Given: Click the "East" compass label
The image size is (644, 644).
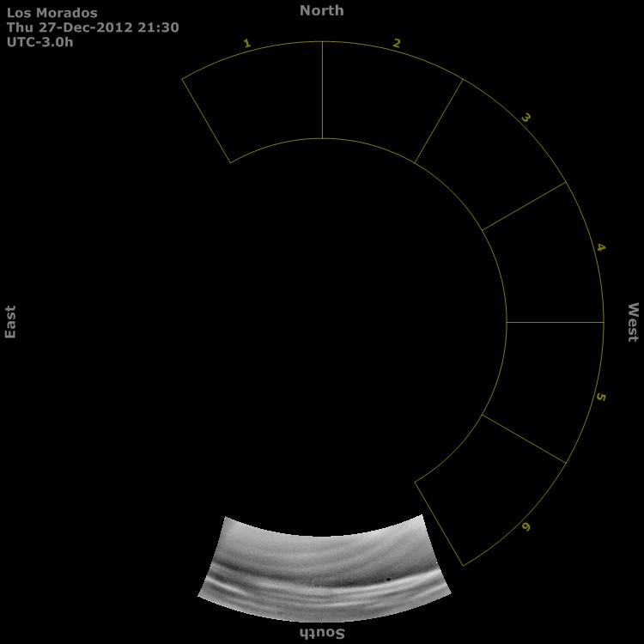Looking at the screenshot, I should coord(10,322).
